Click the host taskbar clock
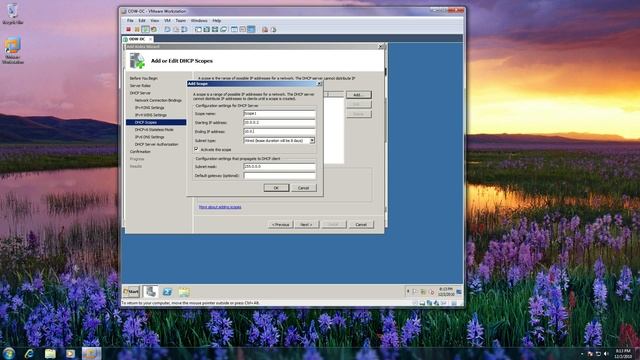 point(623,353)
